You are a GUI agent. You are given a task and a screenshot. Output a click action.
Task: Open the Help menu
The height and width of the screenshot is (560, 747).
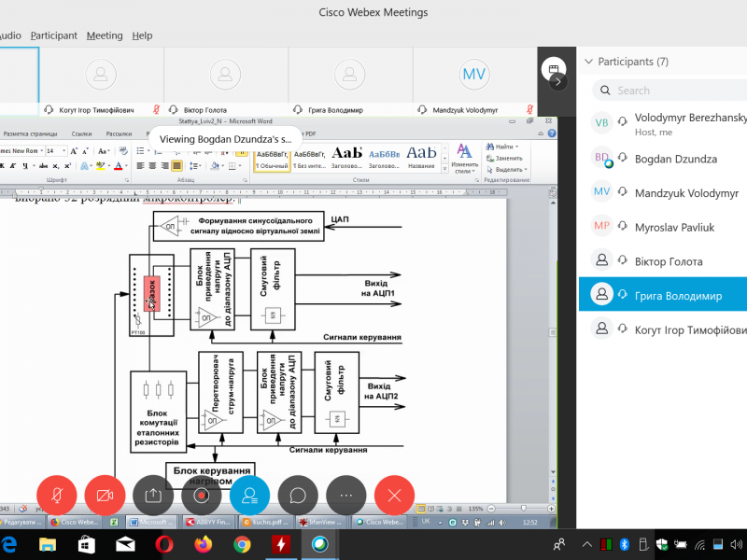click(142, 35)
